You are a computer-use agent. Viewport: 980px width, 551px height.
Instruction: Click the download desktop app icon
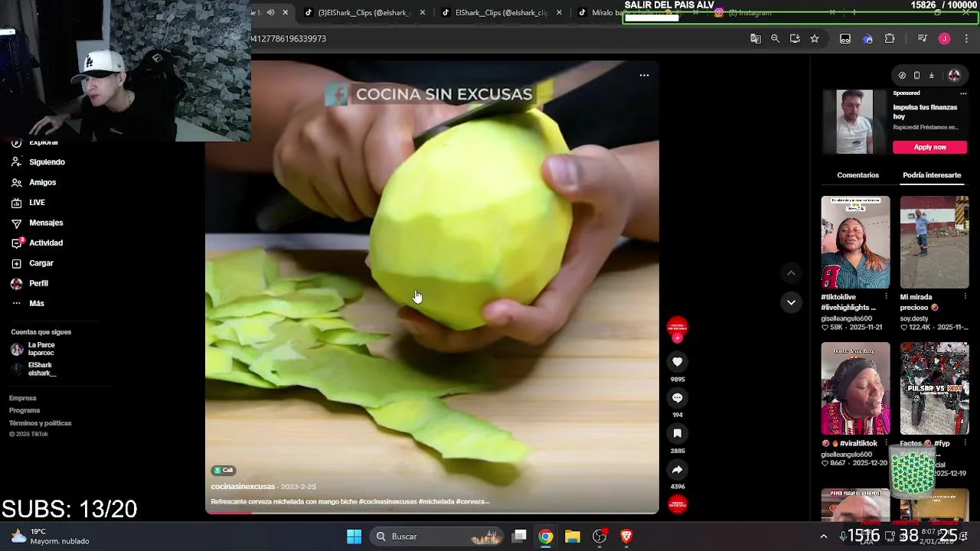click(931, 75)
